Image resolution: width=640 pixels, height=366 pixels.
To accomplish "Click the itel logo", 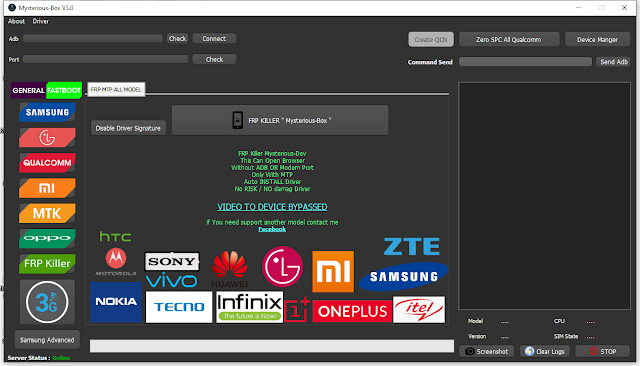I will [x=419, y=310].
